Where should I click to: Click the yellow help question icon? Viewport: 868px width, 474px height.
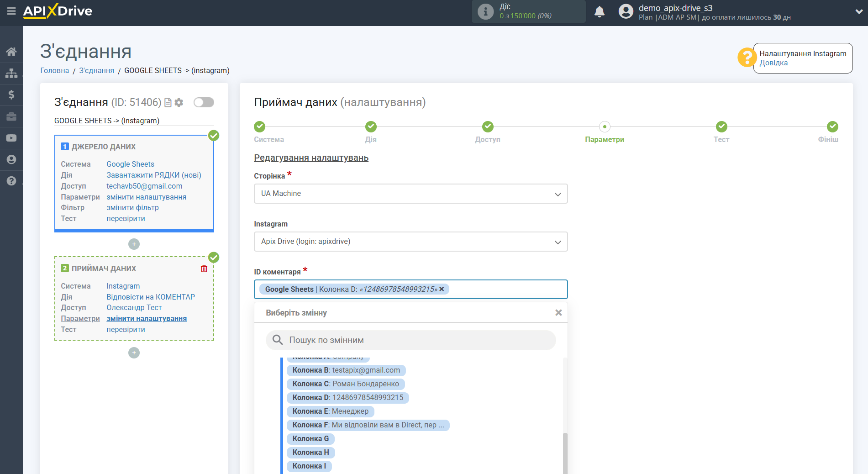[747, 58]
